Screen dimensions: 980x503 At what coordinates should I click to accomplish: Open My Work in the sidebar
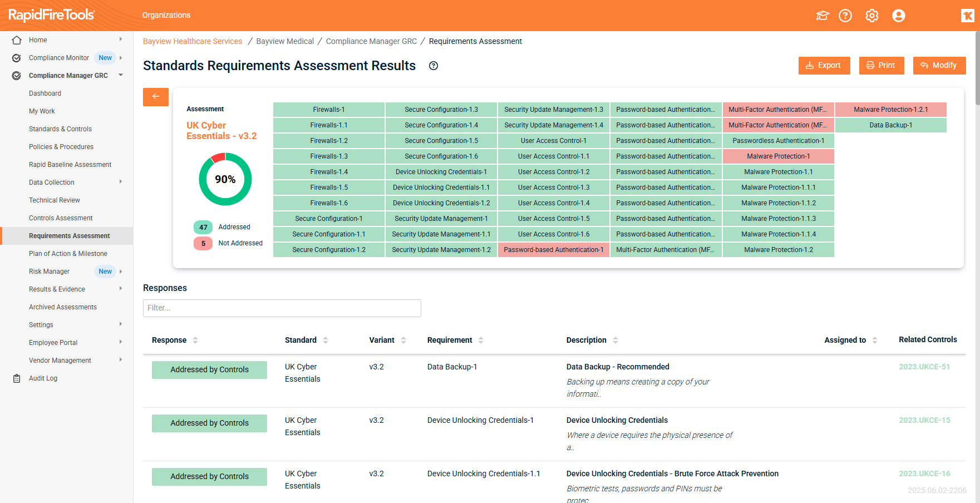coord(42,111)
